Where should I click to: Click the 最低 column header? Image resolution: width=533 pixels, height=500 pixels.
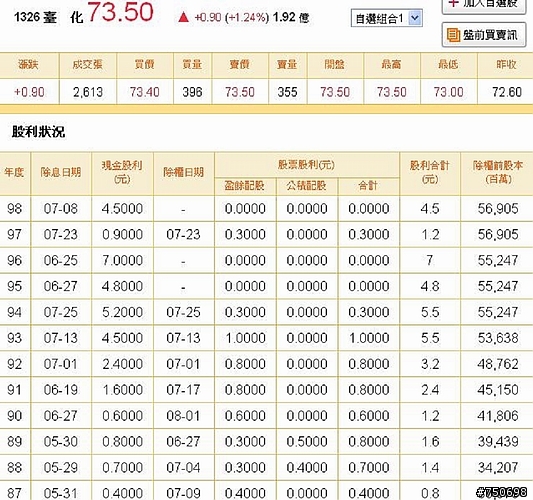coord(448,64)
